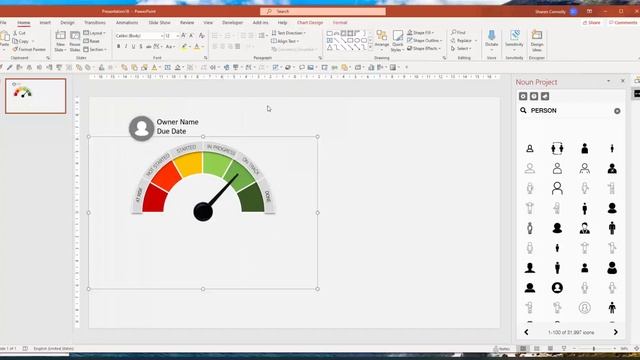The height and width of the screenshot is (360, 640).
Task: Click the New Slide button
Action: pyautogui.click(x=60, y=41)
